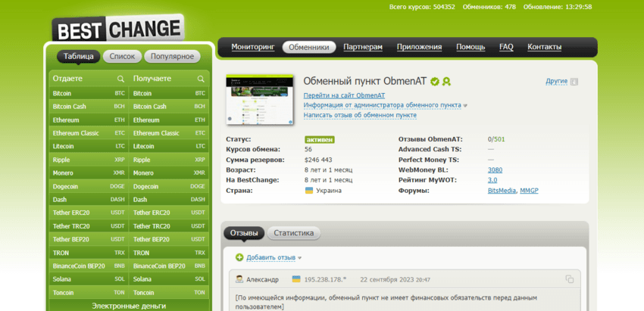This screenshot has height=311, width=644.
Task: Click the green активен status badge
Action: 320,139
